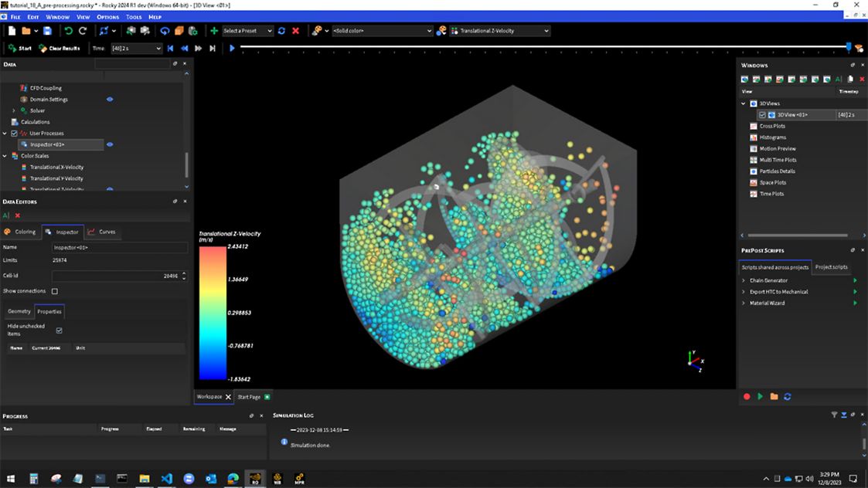Click the Clear Results button
Image resolution: width=868 pixels, height=488 pixels.
click(x=60, y=49)
